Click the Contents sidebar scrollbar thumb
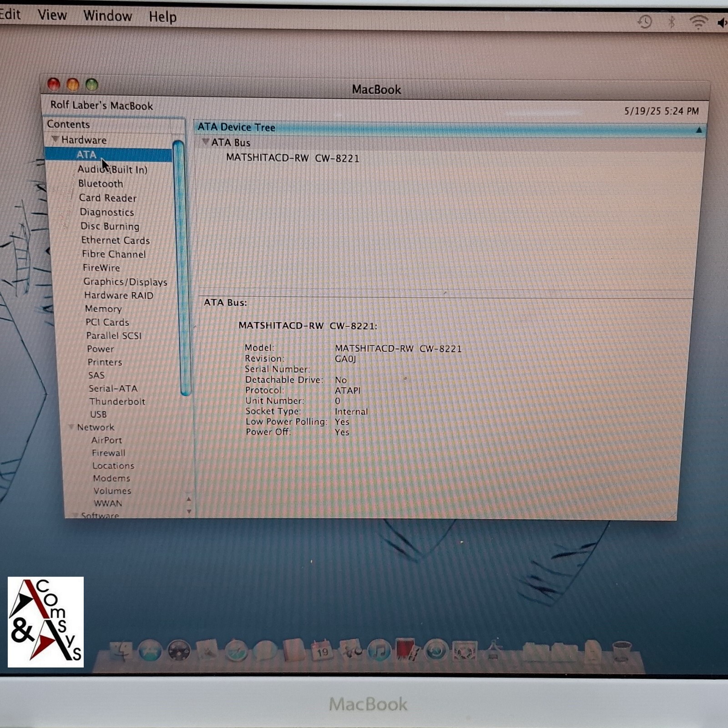Image resolution: width=728 pixels, height=728 pixels. pos(181,268)
